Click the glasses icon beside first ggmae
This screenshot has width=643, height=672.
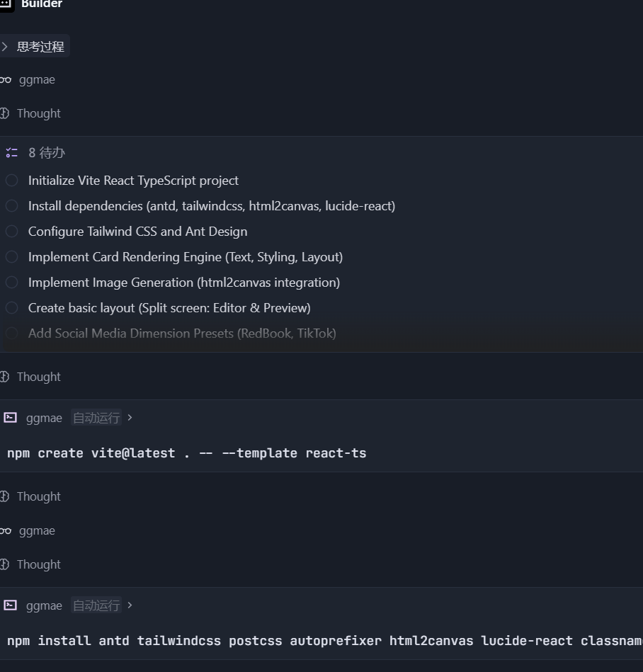(x=6, y=80)
